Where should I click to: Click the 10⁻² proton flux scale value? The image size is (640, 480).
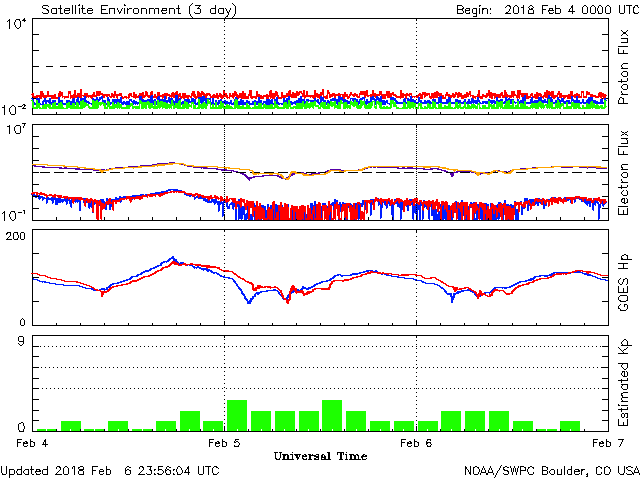click(x=14, y=109)
